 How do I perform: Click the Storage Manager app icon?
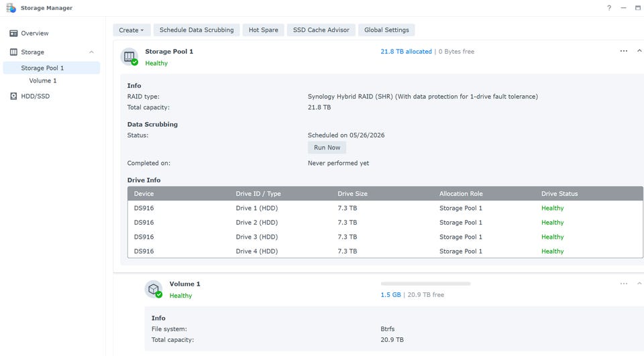pyautogui.click(x=11, y=8)
